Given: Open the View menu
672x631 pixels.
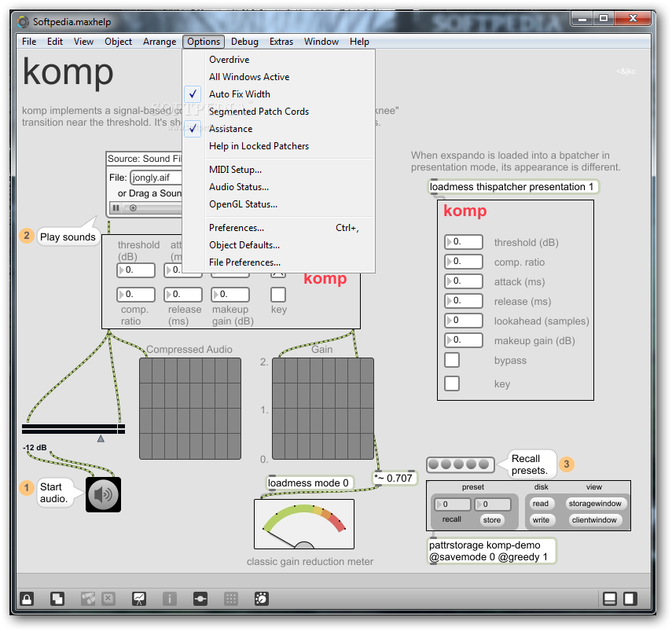Looking at the screenshot, I should [83, 42].
